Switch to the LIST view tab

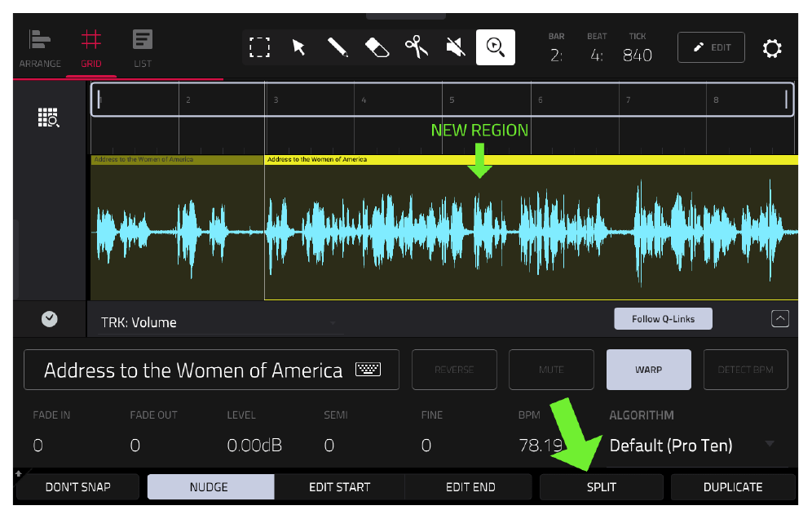pyautogui.click(x=143, y=49)
